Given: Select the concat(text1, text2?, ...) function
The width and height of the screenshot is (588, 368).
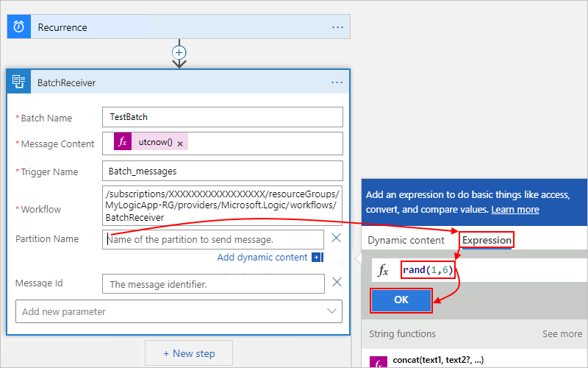Looking at the screenshot, I should tap(438, 360).
